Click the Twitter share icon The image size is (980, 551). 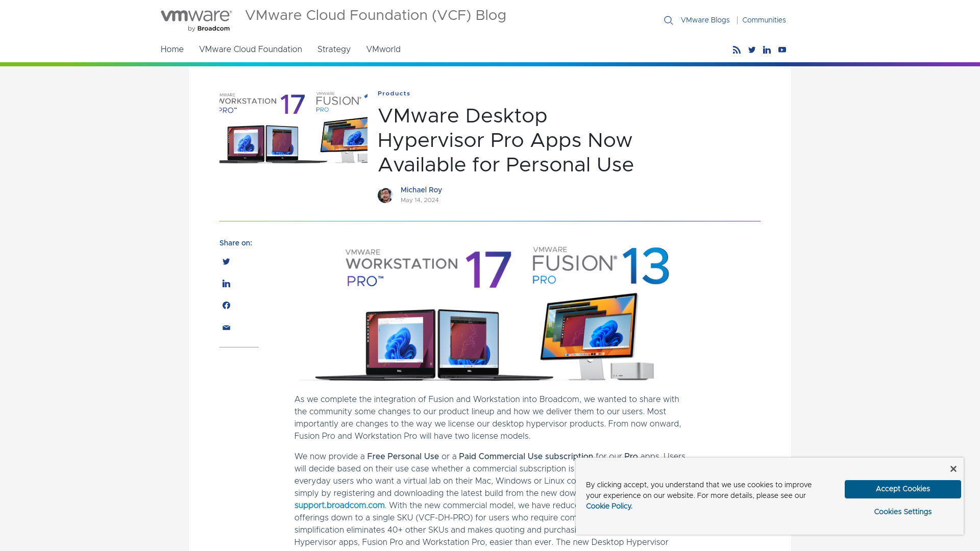[x=226, y=261]
